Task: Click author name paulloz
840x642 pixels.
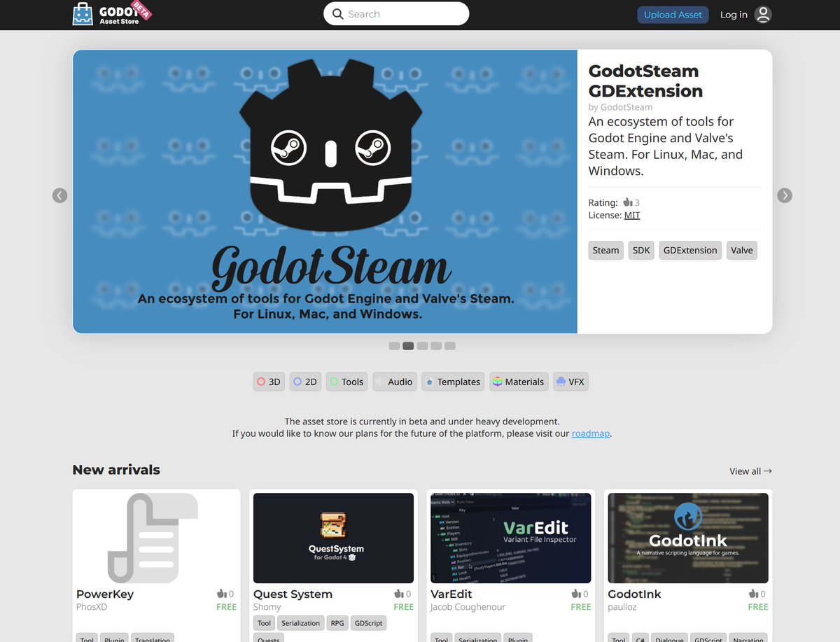Action: (x=622, y=607)
